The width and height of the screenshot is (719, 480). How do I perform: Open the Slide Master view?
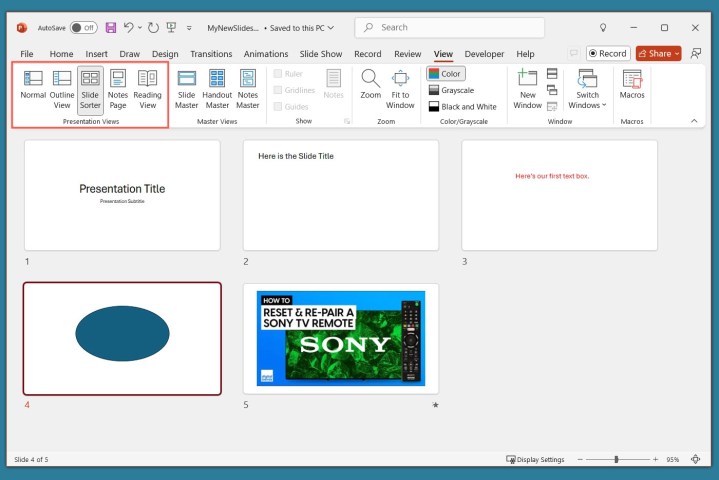(186, 85)
